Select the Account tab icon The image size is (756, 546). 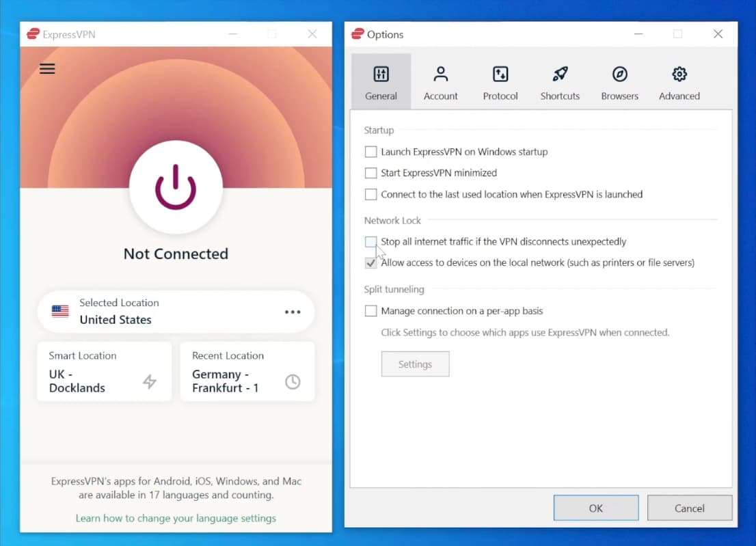tap(440, 74)
